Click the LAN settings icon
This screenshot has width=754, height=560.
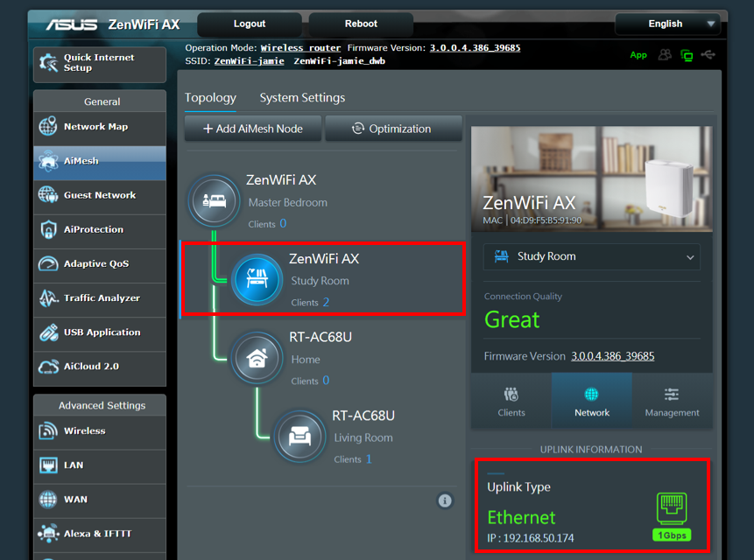click(x=48, y=465)
